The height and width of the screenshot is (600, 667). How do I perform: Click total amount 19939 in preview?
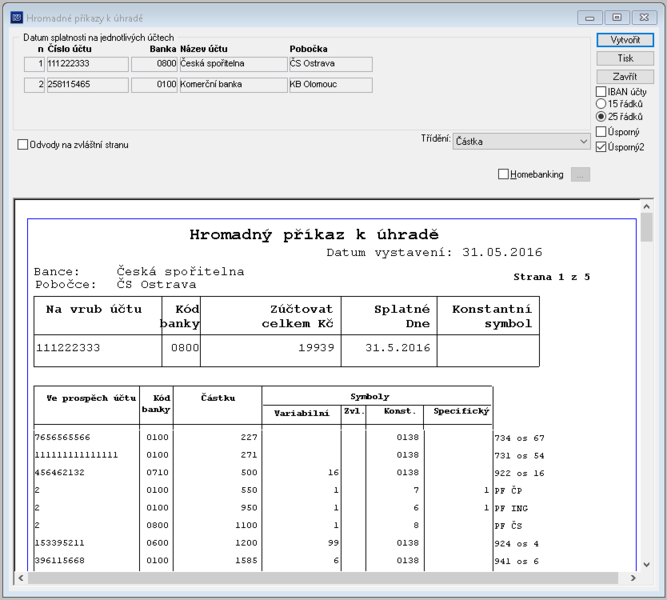[316, 348]
